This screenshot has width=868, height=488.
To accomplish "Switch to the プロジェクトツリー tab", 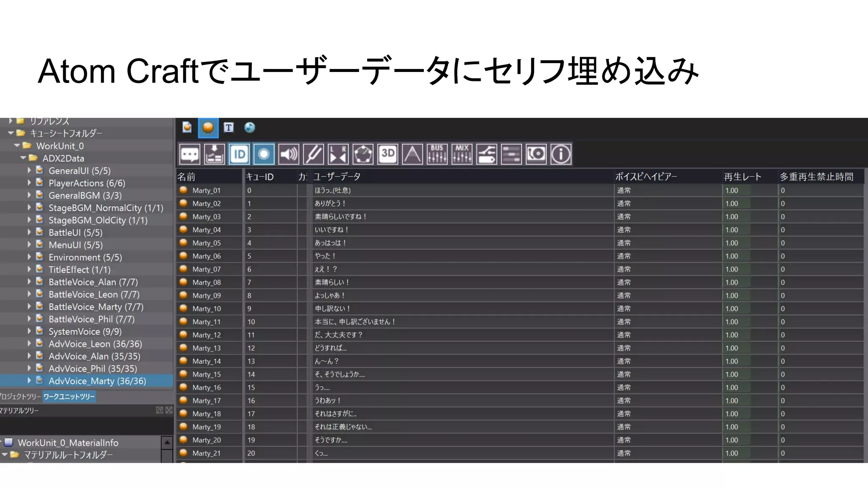I will [x=20, y=397].
